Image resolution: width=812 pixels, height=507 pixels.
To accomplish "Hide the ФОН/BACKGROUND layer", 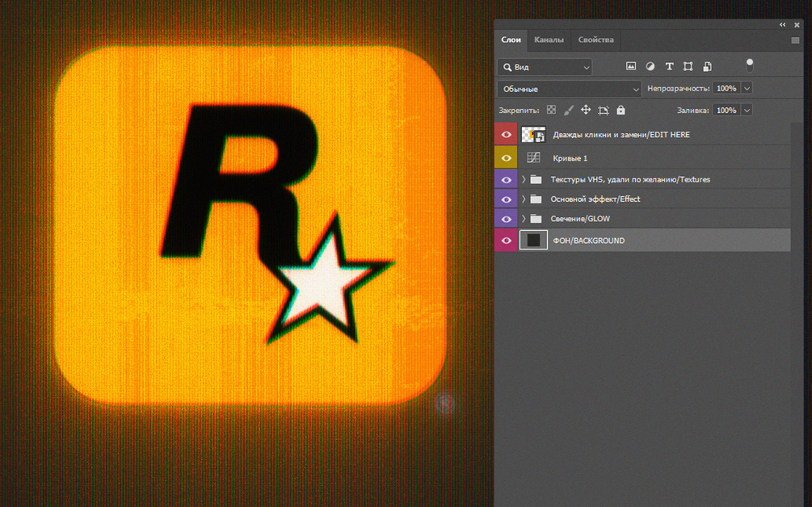I will coord(506,240).
